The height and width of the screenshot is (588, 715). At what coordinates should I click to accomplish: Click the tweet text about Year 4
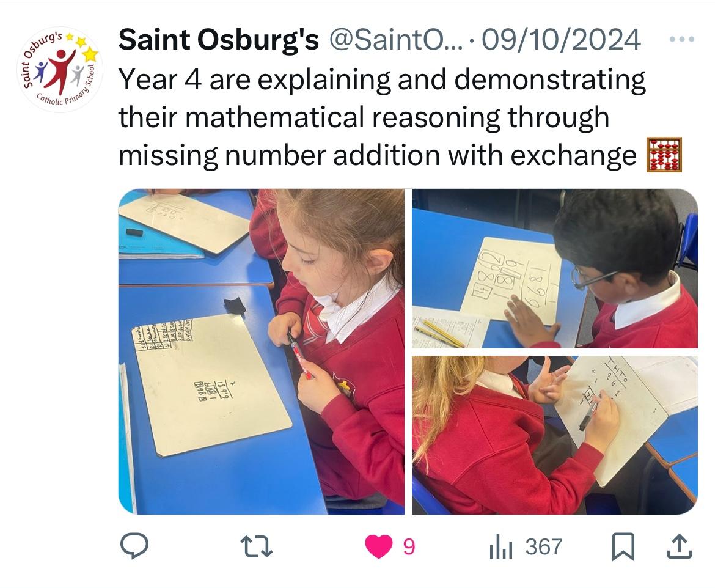(382, 117)
